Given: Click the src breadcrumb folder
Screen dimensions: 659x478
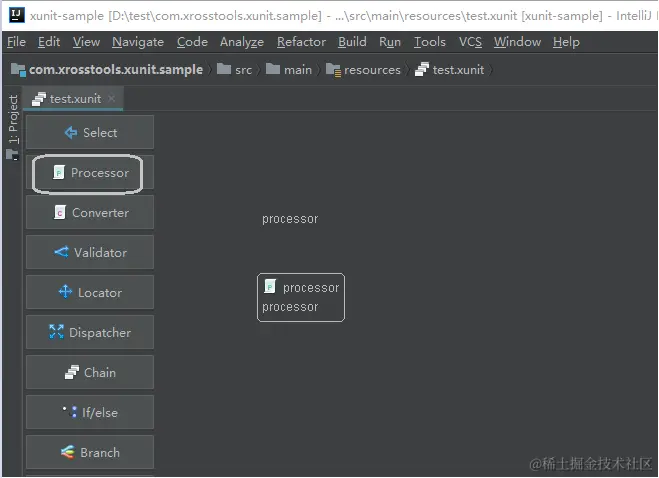Looking at the screenshot, I should 235,69.
